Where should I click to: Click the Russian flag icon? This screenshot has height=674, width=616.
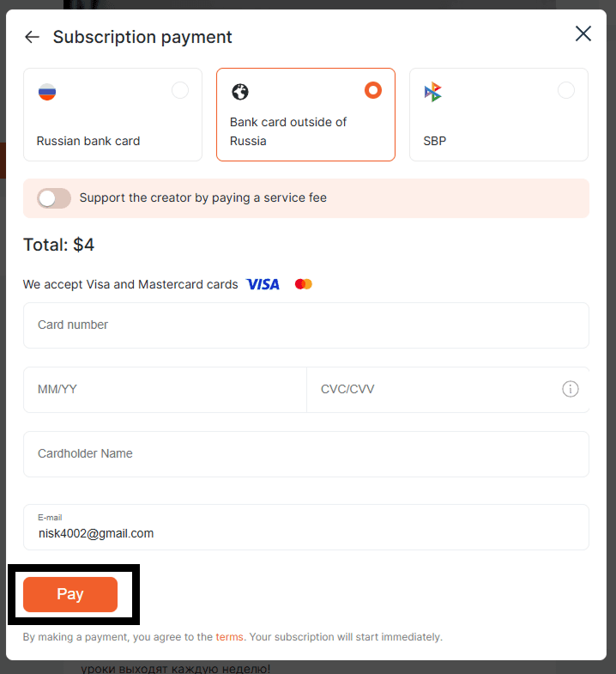tap(47, 92)
